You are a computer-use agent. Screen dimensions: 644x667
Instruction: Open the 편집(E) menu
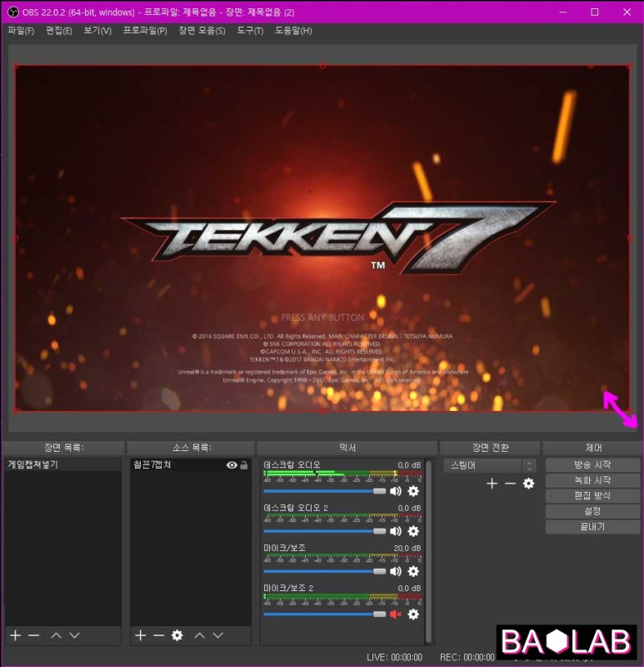[x=58, y=31]
